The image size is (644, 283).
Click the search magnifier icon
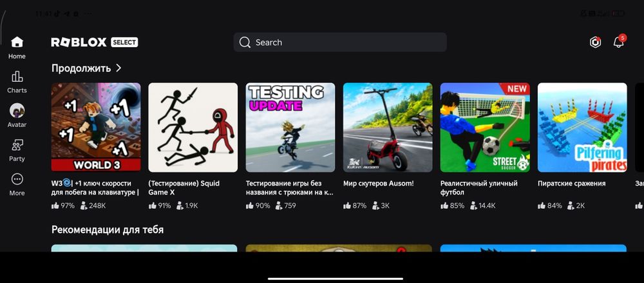pyautogui.click(x=245, y=43)
